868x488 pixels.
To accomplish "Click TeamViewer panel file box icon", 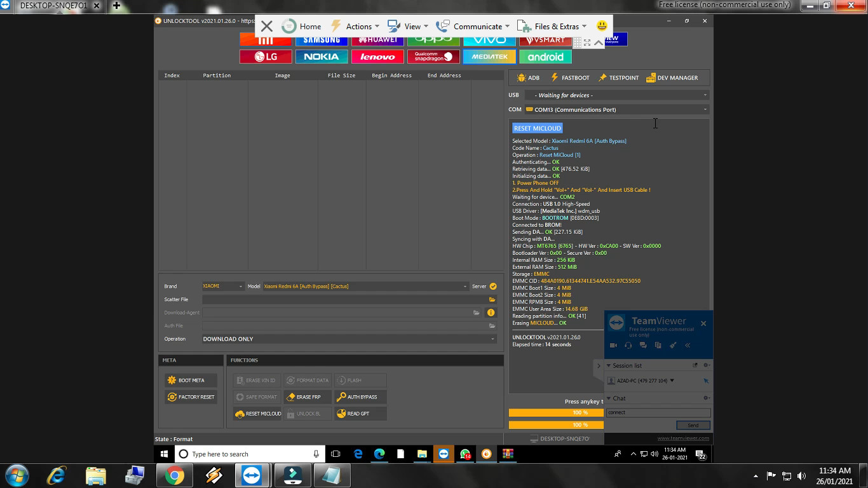I will pos(658,345).
